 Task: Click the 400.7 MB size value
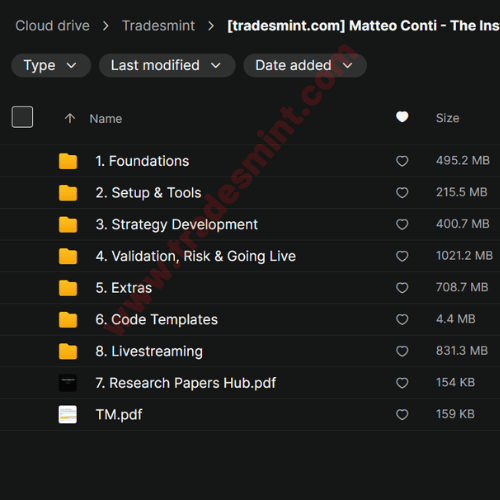[463, 224]
